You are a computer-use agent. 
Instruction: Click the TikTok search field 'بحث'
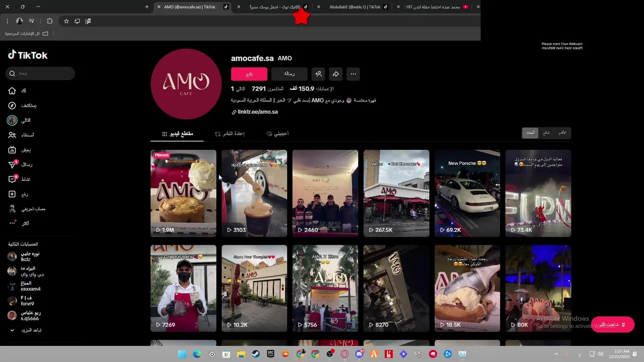40,73
